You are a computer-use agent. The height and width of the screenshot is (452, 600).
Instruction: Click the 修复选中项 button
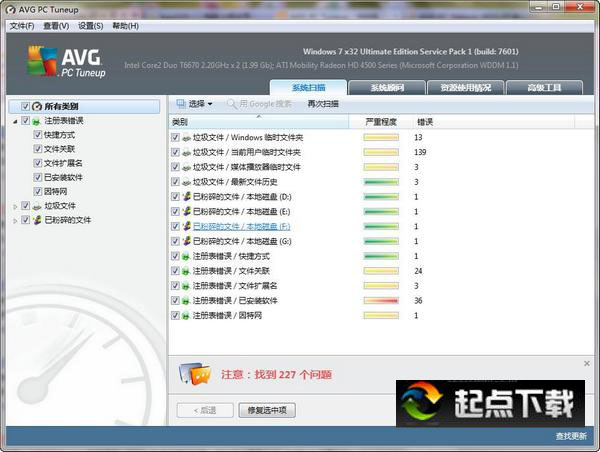[267, 410]
